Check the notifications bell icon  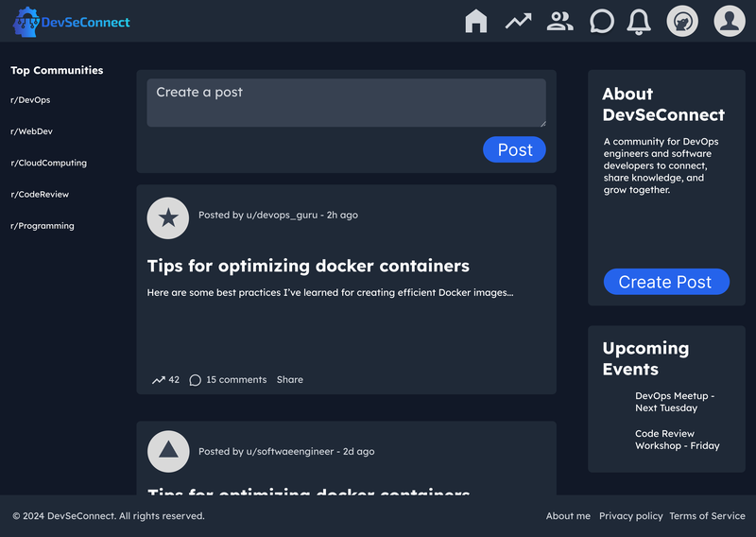640,21
